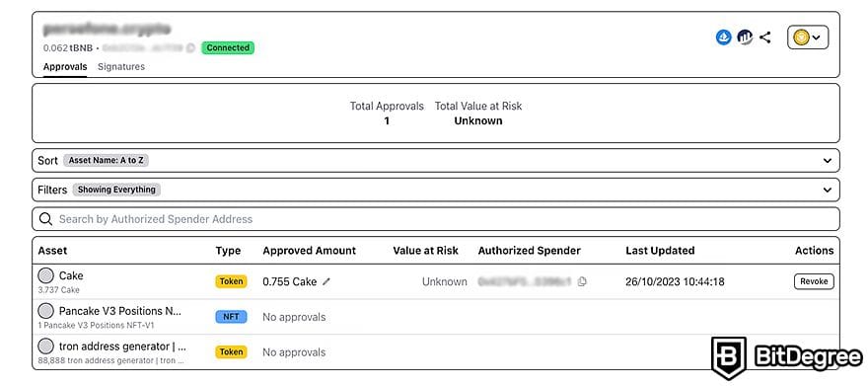Select the Approvals tab

tap(65, 67)
